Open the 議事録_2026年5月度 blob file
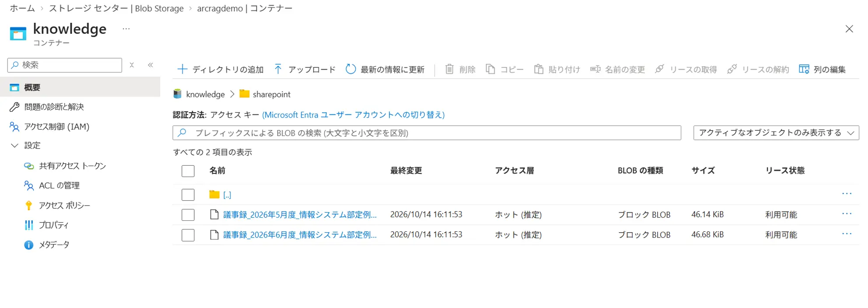Image resolution: width=868 pixels, height=308 pixels. coord(300,215)
